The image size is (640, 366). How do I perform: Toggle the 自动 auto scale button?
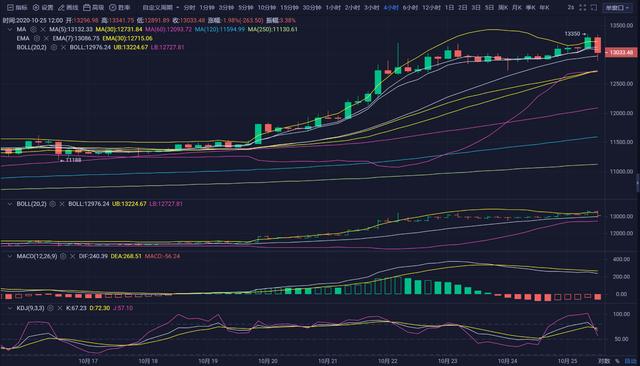click(630, 361)
